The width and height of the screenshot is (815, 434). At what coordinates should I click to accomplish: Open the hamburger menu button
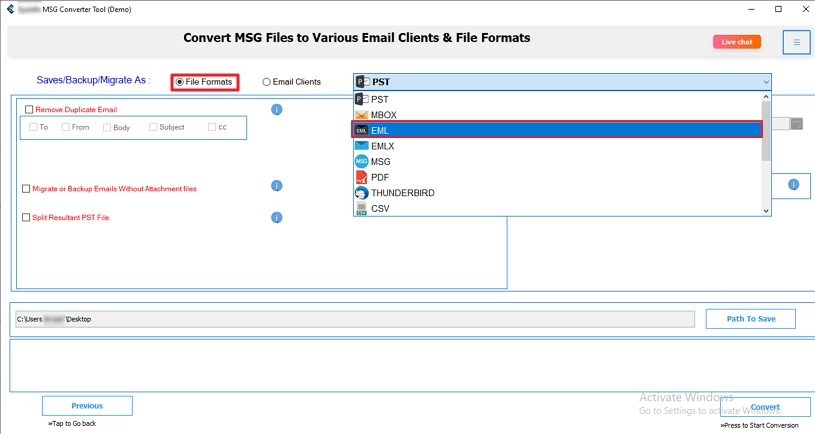(x=796, y=42)
